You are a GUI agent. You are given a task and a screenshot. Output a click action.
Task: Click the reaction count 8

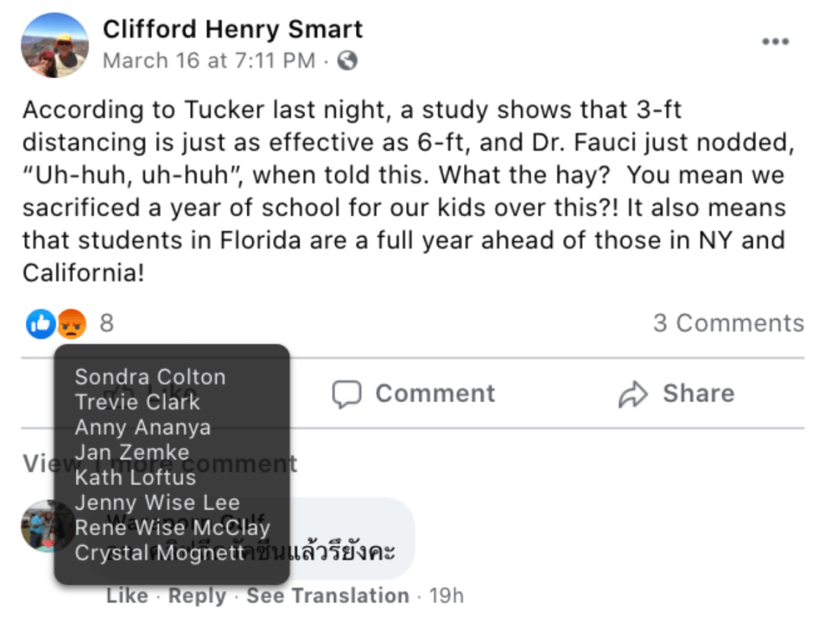coord(106,324)
